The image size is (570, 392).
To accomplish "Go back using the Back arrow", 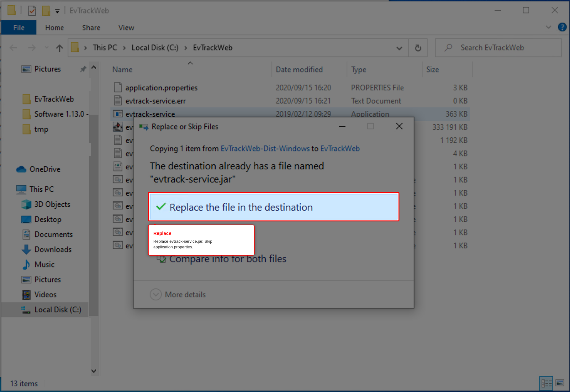I will pyautogui.click(x=13, y=48).
